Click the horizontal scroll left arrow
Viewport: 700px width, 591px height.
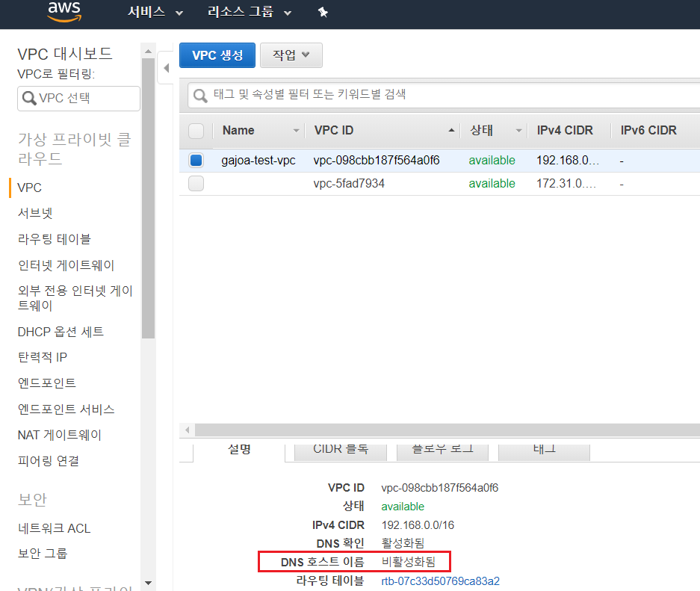[x=187, y=430]
